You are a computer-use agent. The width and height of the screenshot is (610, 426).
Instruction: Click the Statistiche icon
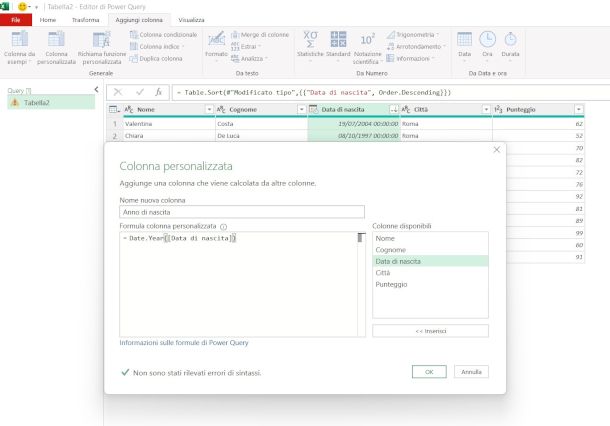[x=310, y=39]
